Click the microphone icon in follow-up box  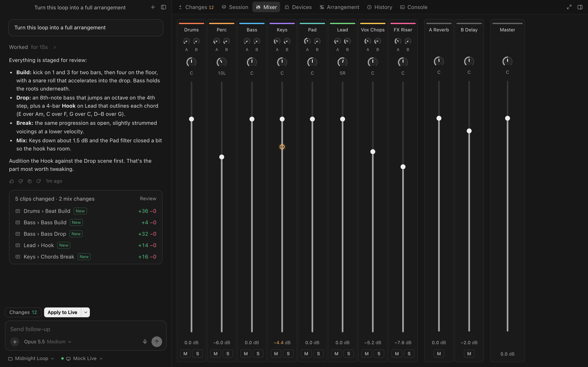pyautogui.click(x=145, y=342)
